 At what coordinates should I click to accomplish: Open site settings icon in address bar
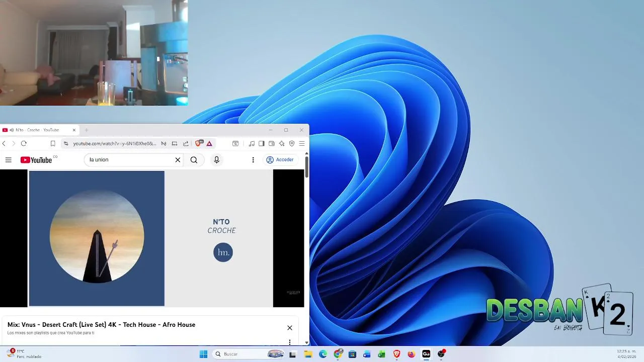[x=65, y=143]
